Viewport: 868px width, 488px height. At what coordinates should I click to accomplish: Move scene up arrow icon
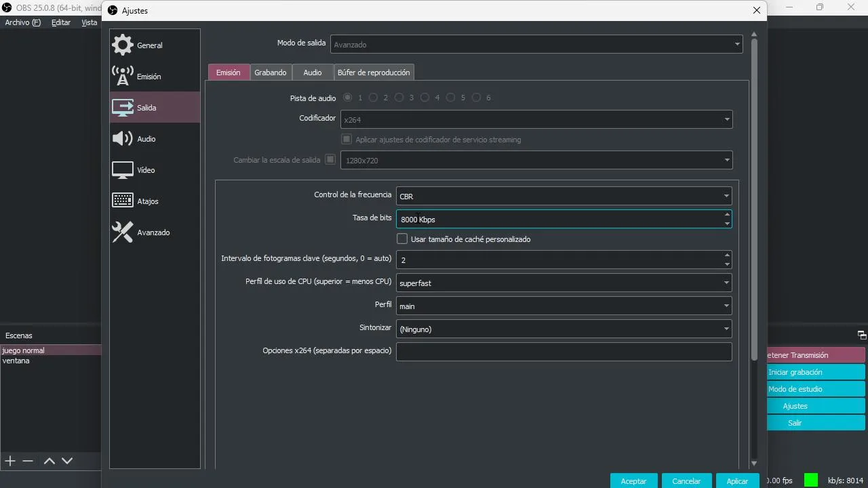point(50,461)
